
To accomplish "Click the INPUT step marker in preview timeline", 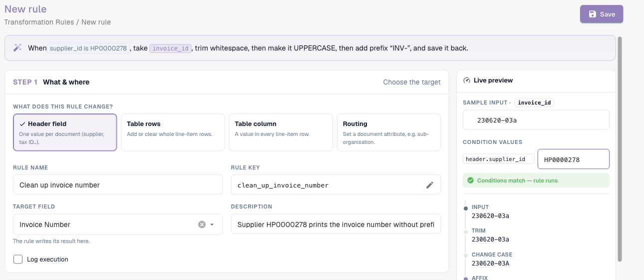I will 466,207.
